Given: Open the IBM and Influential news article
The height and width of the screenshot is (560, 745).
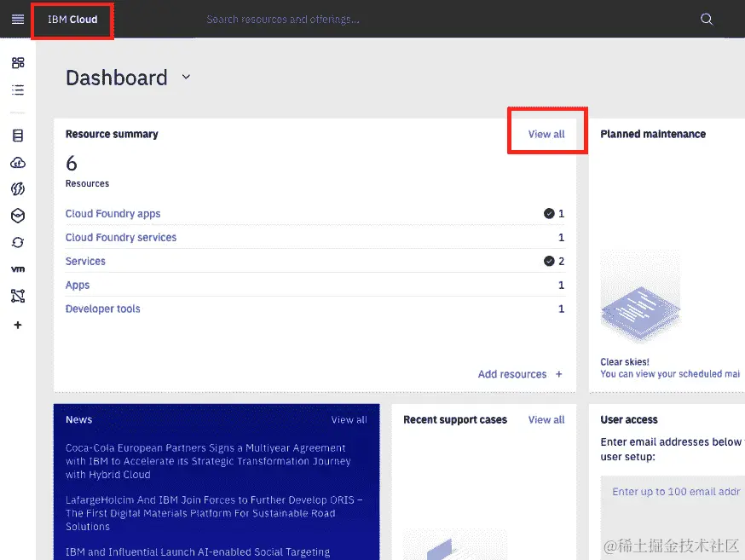Looking at the screenshot, I should (198, 552).
